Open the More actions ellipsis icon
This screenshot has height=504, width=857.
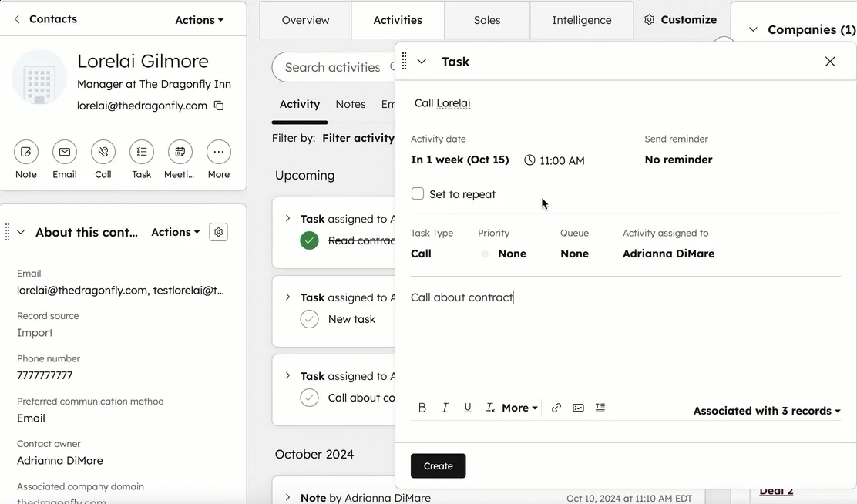pyautogui.click(x=219, y=152)
